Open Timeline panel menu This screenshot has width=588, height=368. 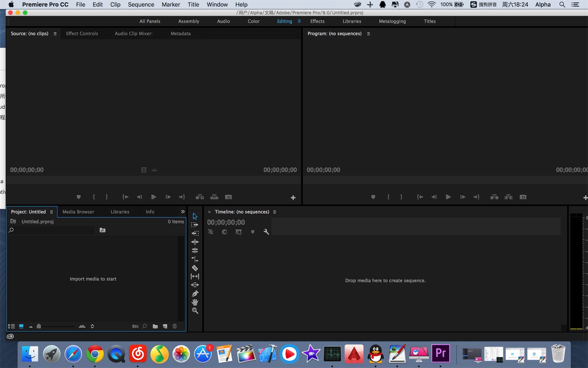coord(275,212)
